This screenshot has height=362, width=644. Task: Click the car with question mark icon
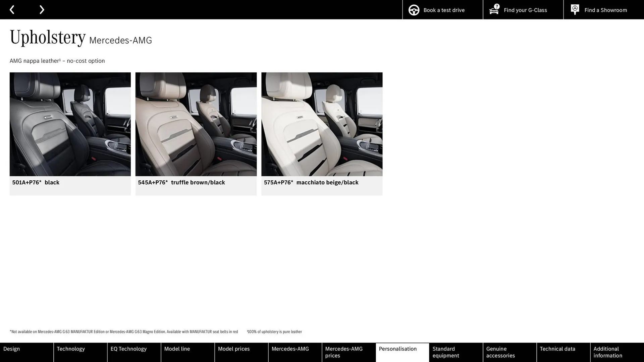pos(493,10)
